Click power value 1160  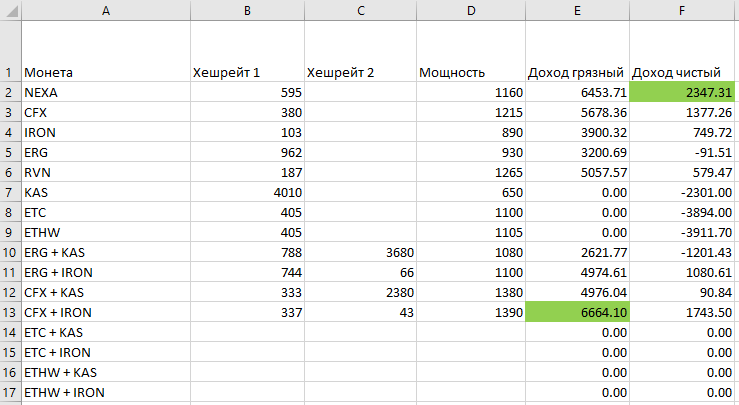(x=471, y=92)
